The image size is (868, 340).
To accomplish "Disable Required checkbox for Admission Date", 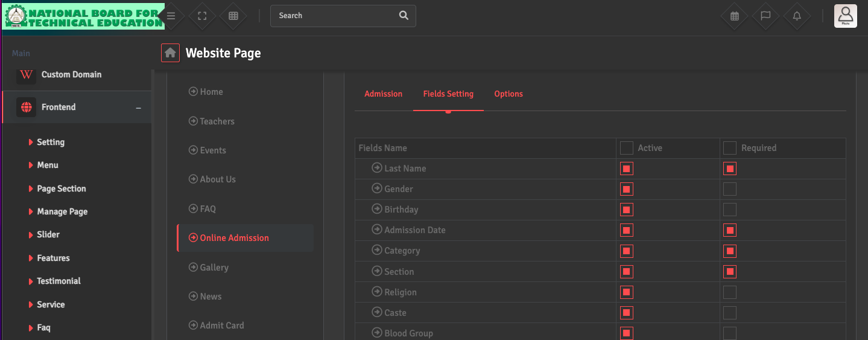I will [x=730, y=230].
